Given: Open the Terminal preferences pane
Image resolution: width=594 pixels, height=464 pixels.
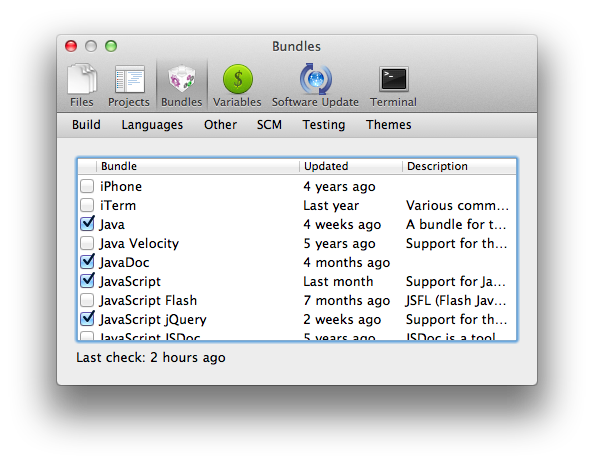Looking at the screenshot, I should click(393, 85).
